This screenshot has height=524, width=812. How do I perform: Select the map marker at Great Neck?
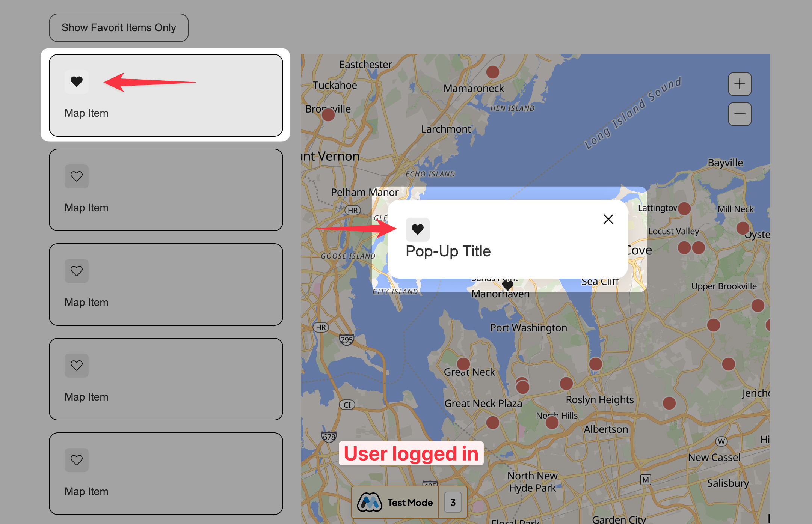coord(463,364)
